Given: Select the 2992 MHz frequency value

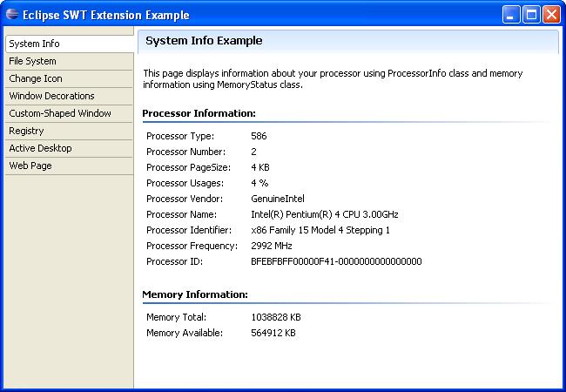Looking at the screenshot, I should 272,246.
